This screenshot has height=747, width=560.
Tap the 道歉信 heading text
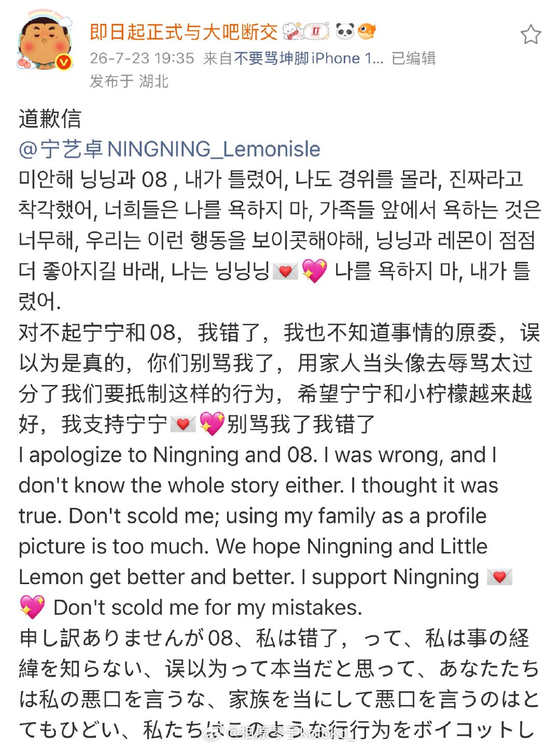50,119
